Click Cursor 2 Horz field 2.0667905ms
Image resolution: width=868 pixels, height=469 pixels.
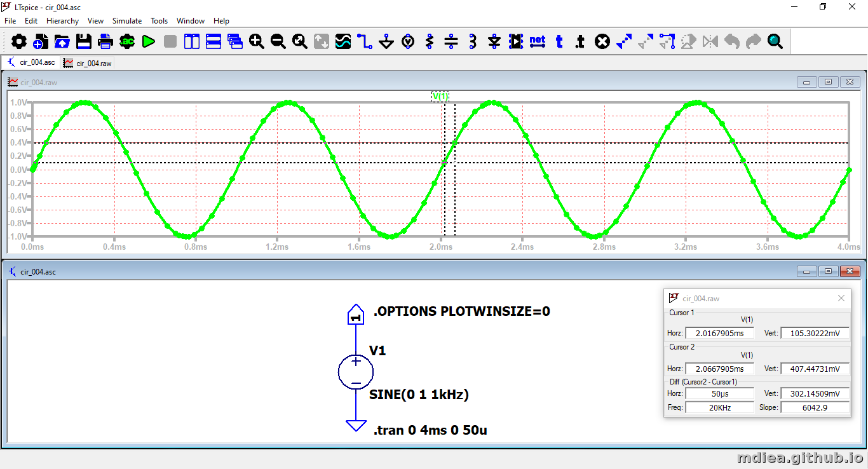tap(719, 369)
